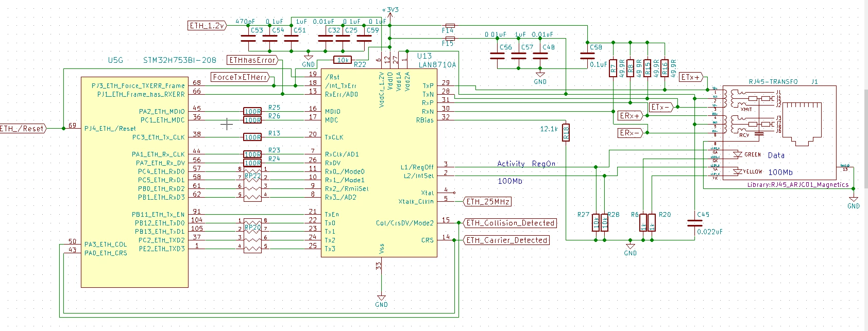Select the RBias pin on LAN8710A
The width and height of the screenshot is (868, 331).
pos(425,120)
